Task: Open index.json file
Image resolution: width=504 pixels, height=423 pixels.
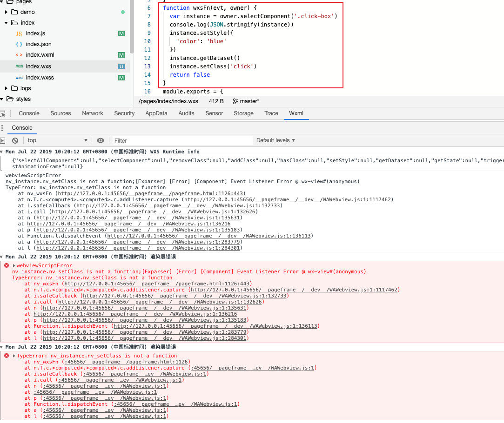Action: [x=39, y=44]
